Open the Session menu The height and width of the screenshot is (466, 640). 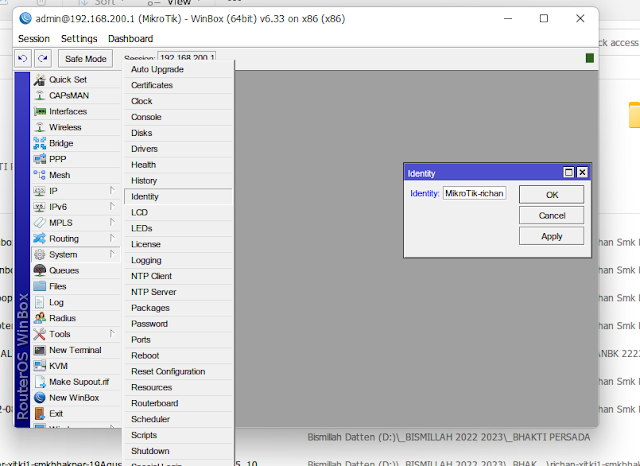(33, 39)
